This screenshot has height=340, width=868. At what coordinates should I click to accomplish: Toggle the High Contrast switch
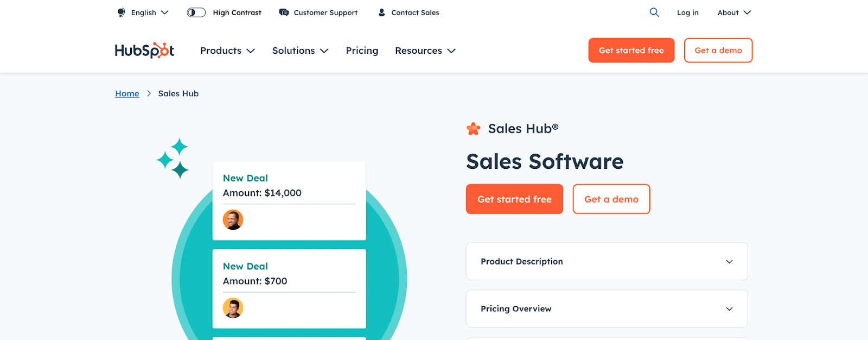[x=196, y=12]
